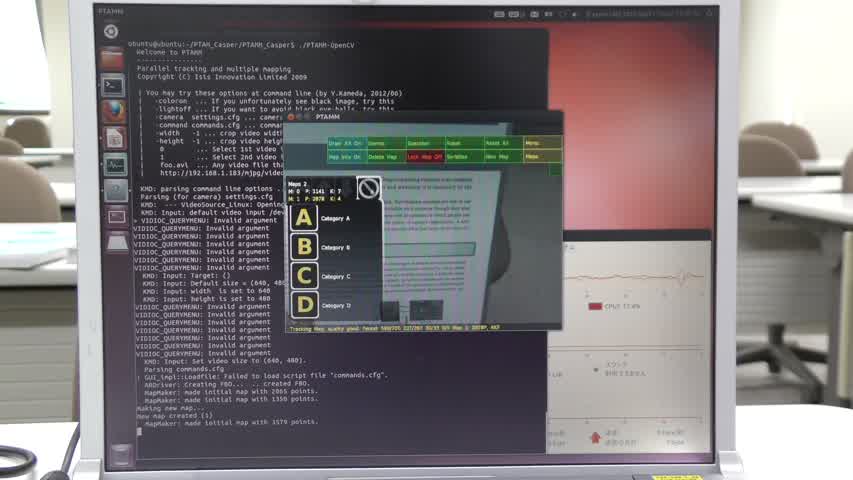Toggle the red Lock Map Off button
The height and width of the screenshot is (480, 853).
pyautogui.click(x=424, y=157)
